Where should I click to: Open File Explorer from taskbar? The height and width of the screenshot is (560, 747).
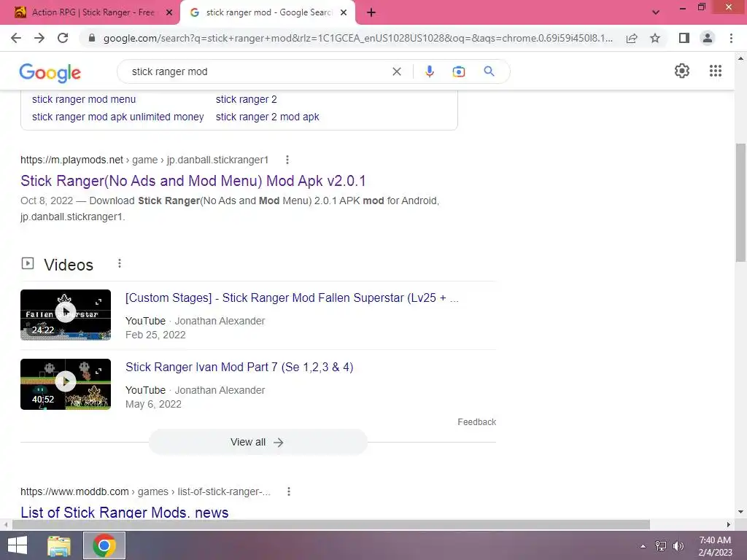tap(58, 545)
